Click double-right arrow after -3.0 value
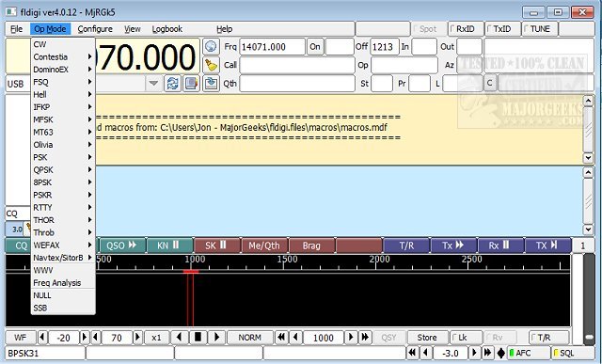 [487, 353]
